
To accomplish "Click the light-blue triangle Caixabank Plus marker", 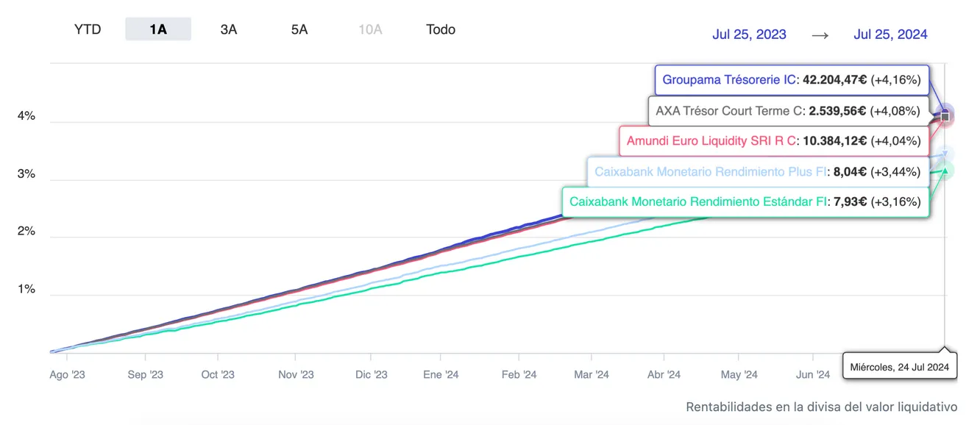I will pos(945,154).
